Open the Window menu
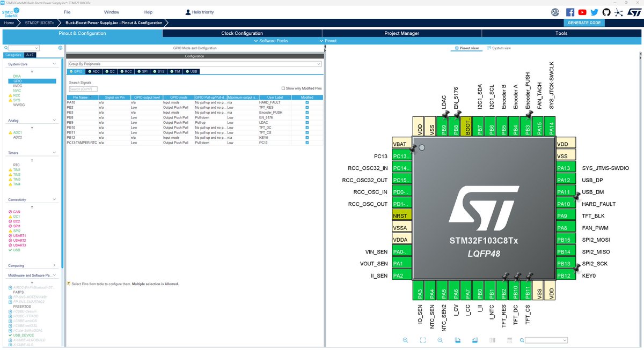The image size is (644, 350). click(112, 12)
